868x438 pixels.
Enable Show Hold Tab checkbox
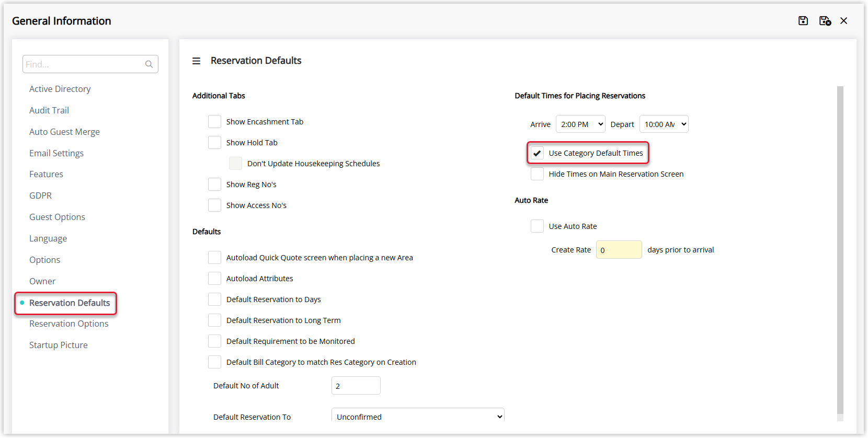click(x=214, y=143)
